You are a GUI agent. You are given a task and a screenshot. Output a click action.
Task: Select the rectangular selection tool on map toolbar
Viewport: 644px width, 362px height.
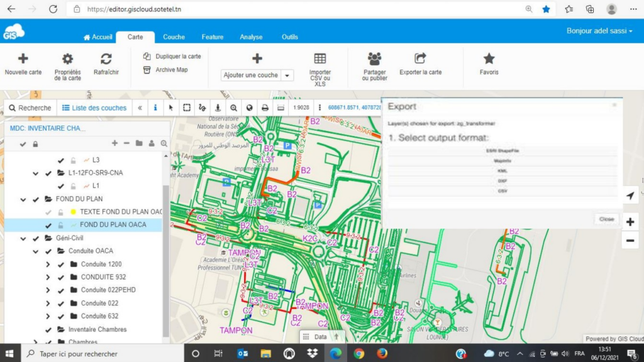click(x=186, y=107)
